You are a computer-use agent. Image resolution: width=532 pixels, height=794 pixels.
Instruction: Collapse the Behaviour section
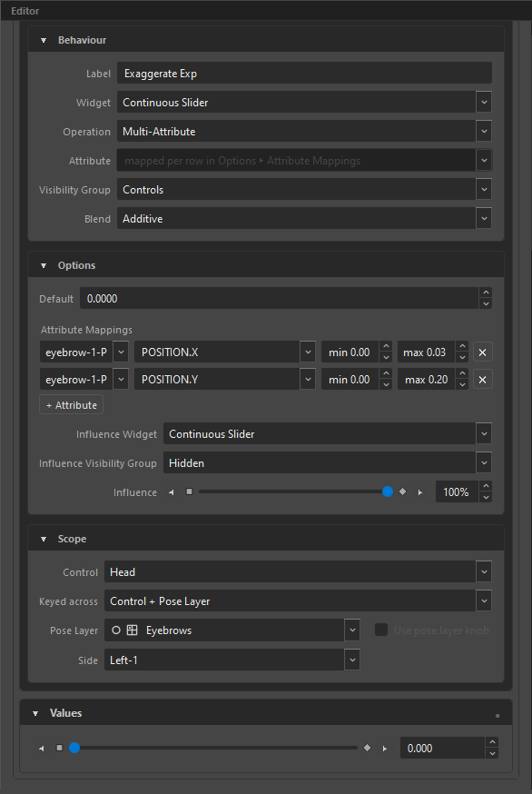(44, 40)
